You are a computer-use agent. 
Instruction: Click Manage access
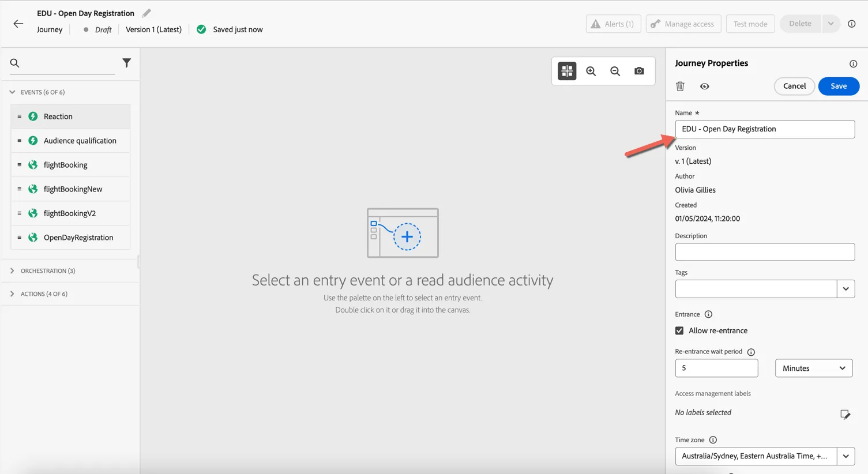point(683,24)
